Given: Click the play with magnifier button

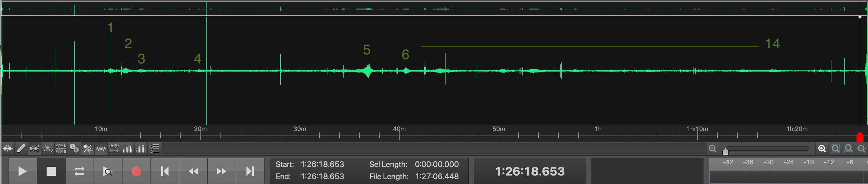Looking at the screenshot, I should coord(108,171).
